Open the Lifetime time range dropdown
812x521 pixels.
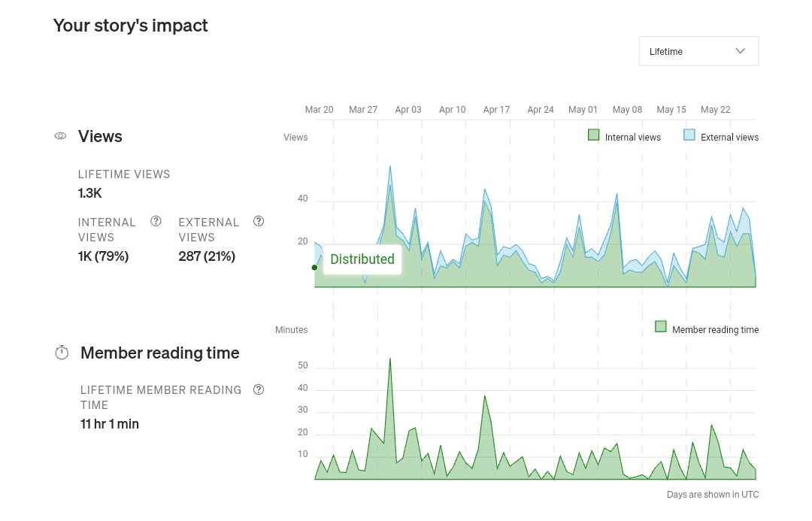[x=698, y=51]
